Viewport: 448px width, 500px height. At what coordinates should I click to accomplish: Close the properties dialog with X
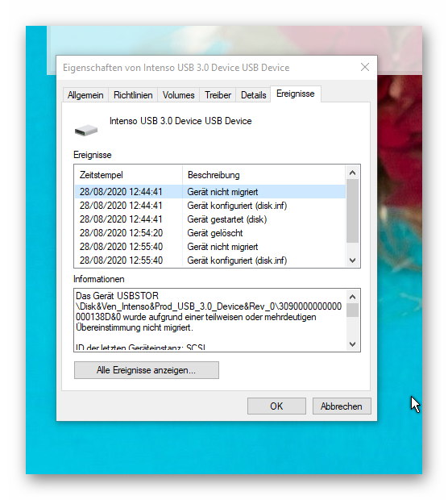pyautogui.click(x=365, y=67)
